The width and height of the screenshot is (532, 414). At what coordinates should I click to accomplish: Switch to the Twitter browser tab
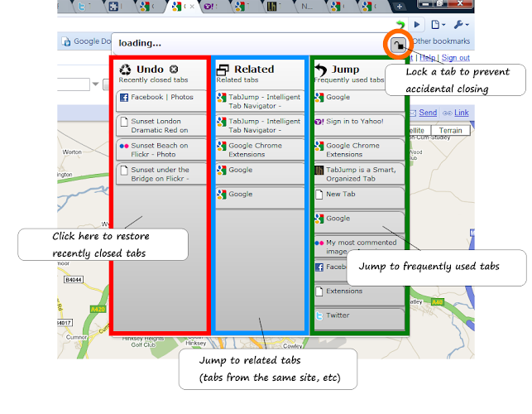click(83, 7)
